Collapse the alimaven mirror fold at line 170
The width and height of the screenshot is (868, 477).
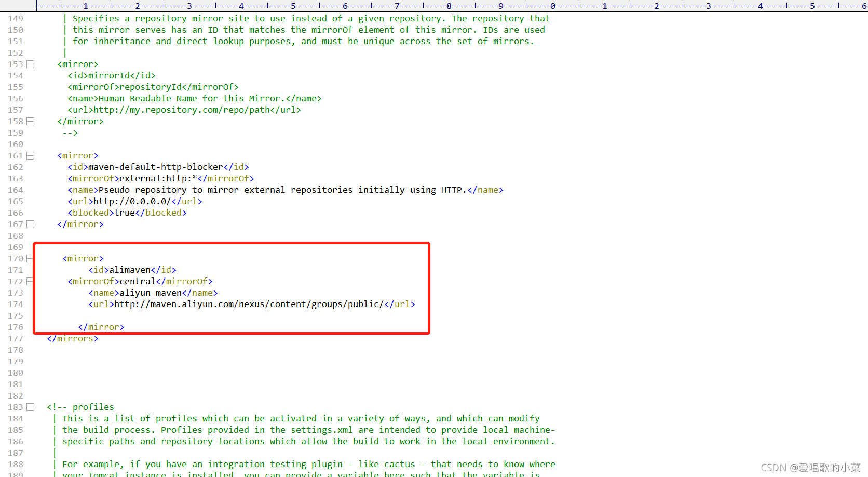coord(30,259)
